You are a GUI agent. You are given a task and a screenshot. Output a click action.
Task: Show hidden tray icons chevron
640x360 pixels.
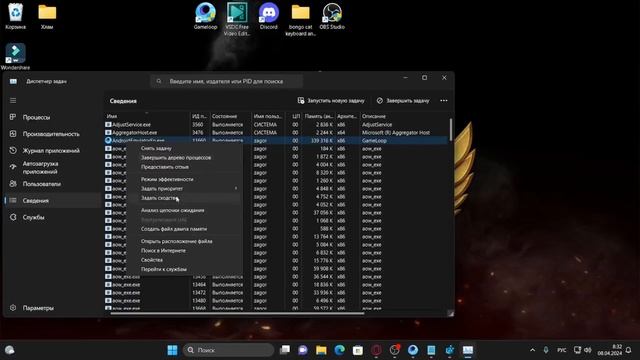tap(532, 350)
